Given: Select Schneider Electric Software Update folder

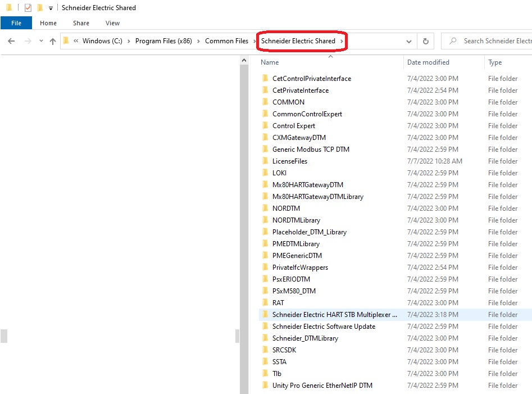Looking at the screenshot, I should tap(324, 327).
